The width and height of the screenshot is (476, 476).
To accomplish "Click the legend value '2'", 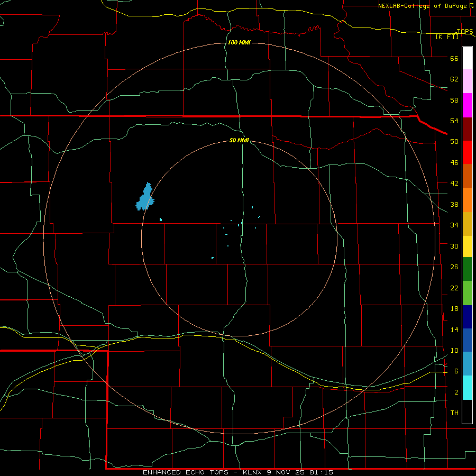I will [x=456, y=392].
